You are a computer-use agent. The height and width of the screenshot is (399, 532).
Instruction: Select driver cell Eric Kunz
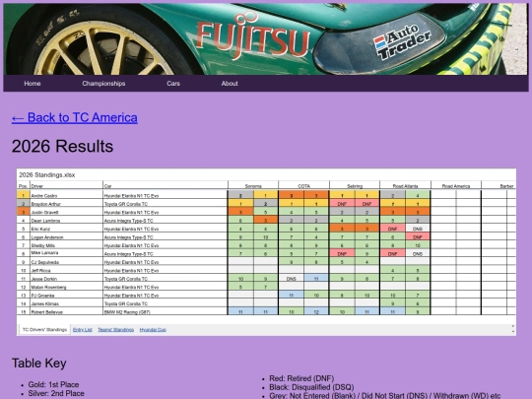(66, 229)
